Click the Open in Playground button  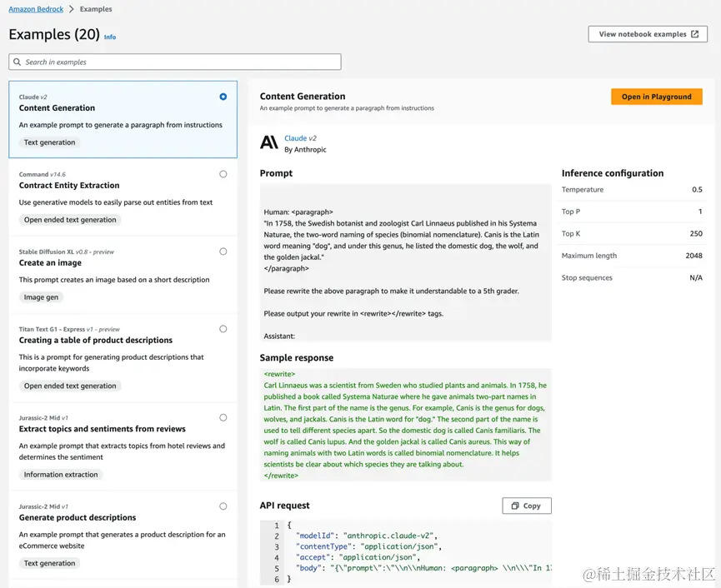point(656,97)
